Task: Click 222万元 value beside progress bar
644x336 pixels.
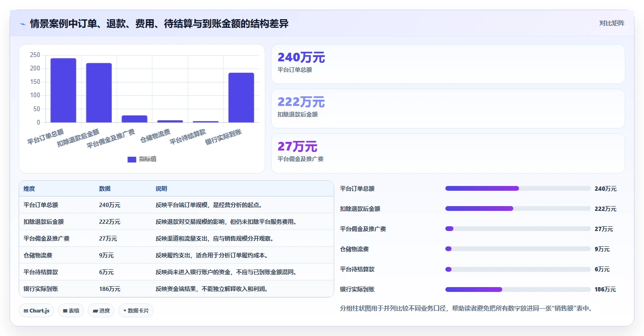Action: coord(605,209)
